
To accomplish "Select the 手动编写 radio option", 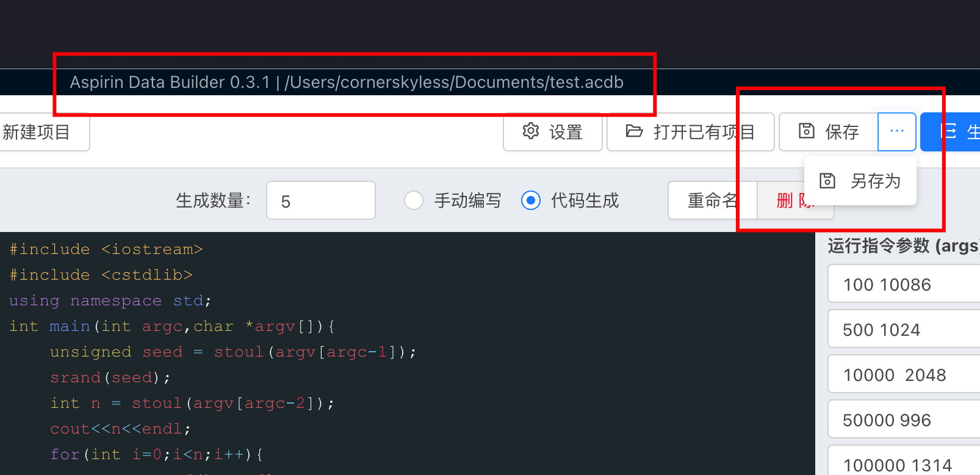I will 414,200.
